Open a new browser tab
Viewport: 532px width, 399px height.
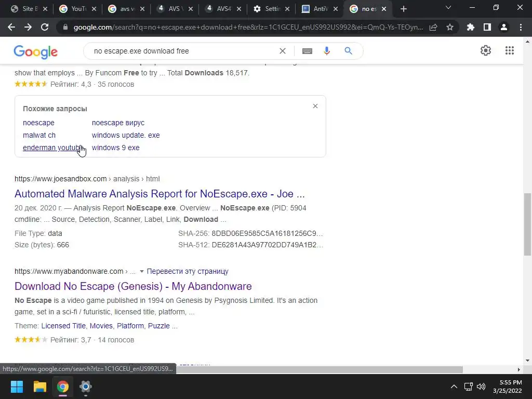click(403, 9)
